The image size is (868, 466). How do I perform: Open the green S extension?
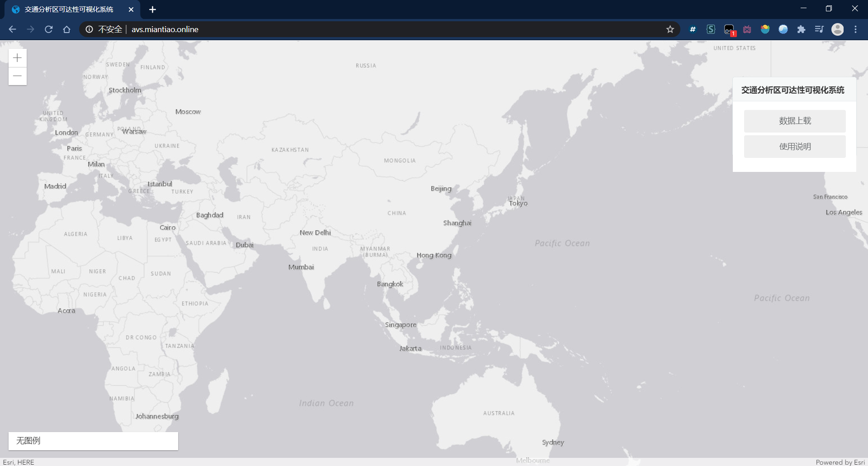click(711, 29)
